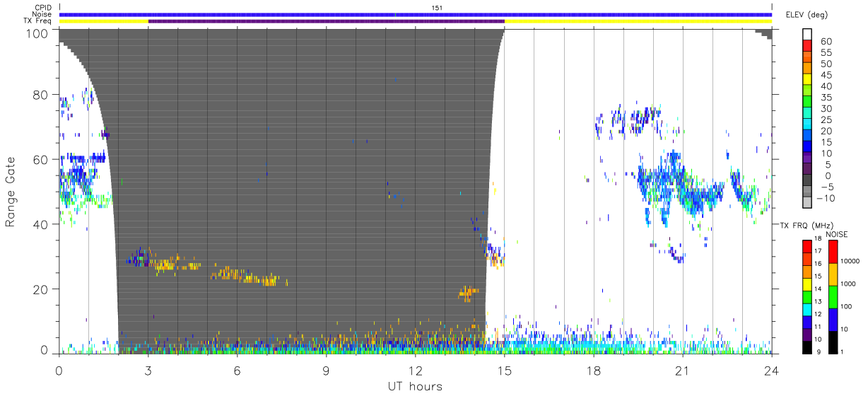The width and height of the screenshot is (868, 401).
Task: Pick the green swatch in the NOISE legend
Action: [x=833, y=297]
